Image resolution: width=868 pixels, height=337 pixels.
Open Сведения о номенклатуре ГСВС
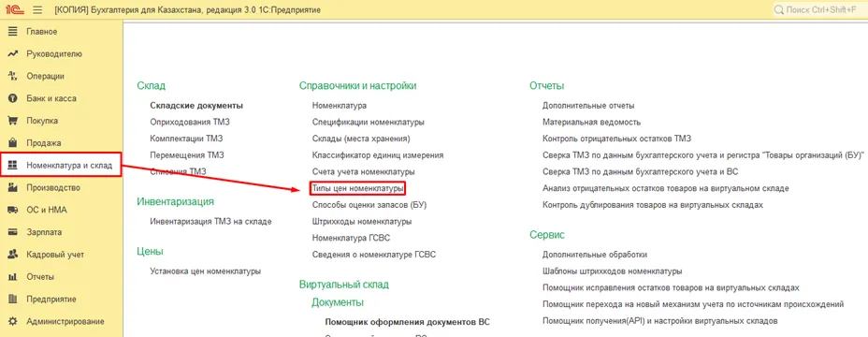tap(374, 255)
